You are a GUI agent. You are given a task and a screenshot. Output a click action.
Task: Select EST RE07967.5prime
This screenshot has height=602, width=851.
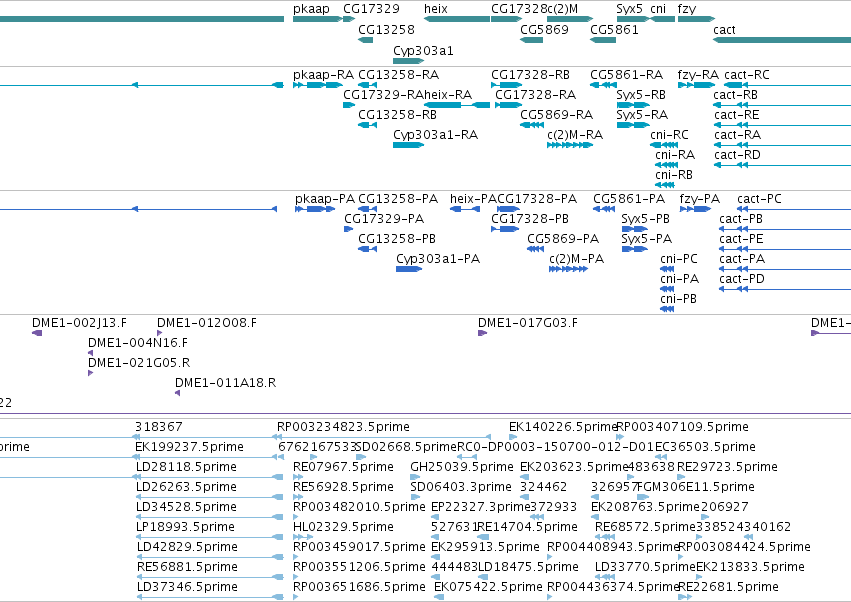coord(343,467)
